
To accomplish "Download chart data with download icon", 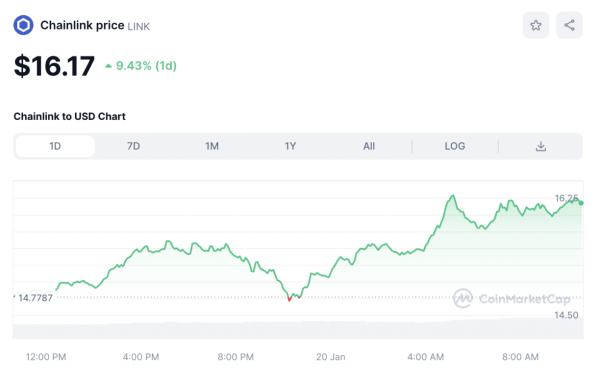I will (541, 146).
